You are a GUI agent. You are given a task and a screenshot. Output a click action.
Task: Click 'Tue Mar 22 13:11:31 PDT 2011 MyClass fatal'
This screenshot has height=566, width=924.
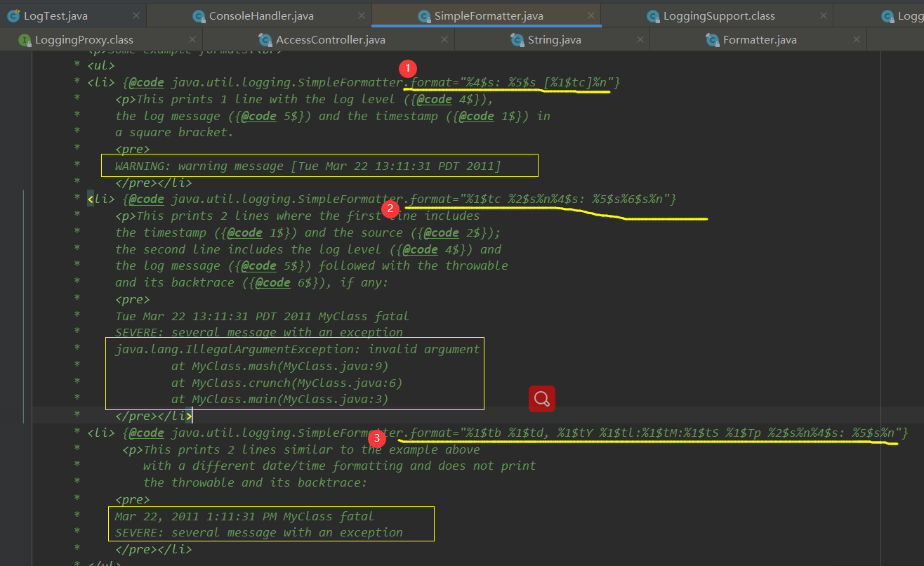pyautogui.click(x=262, y=316)
